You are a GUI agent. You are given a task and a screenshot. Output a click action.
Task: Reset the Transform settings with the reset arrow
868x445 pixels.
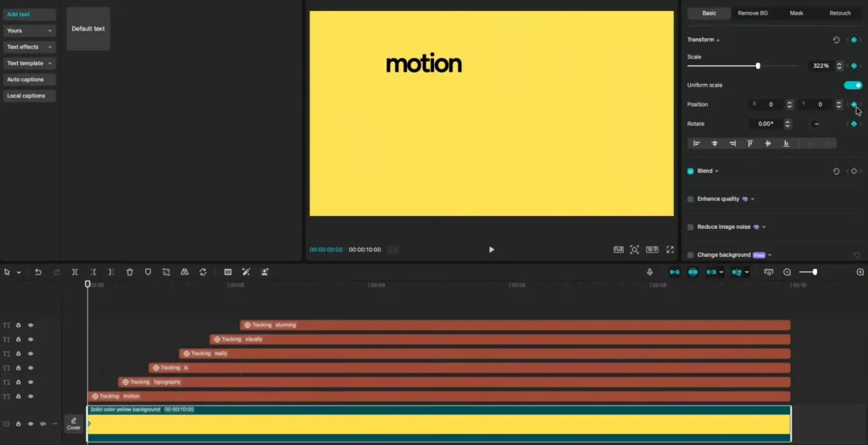836,40
